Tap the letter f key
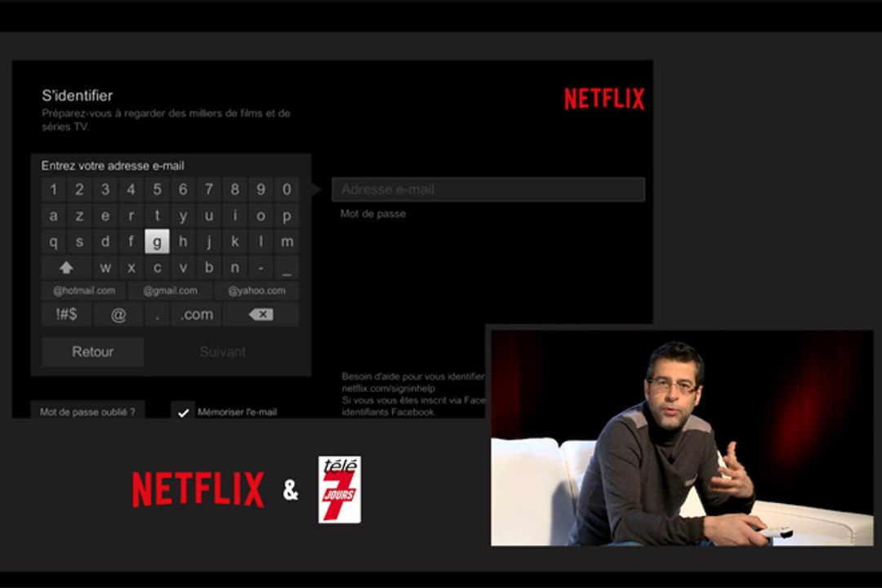Image resolution: width=882 pixels, height=588 pixels. tap(131, 242)
